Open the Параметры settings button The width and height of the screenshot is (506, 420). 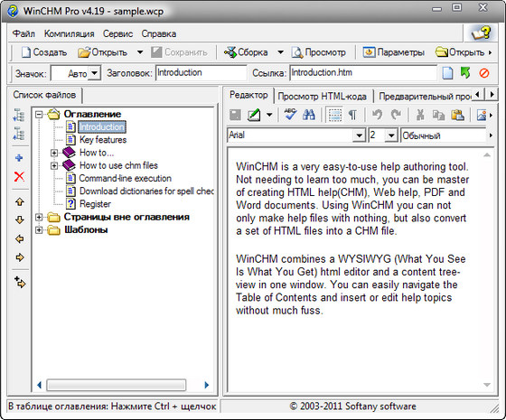[x=394, y=52]
